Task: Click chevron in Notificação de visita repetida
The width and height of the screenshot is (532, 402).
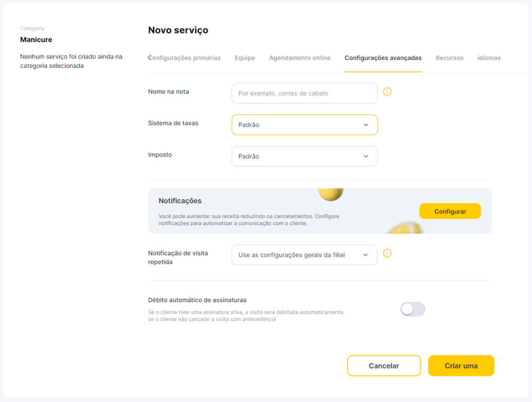Action: (365, 255)
